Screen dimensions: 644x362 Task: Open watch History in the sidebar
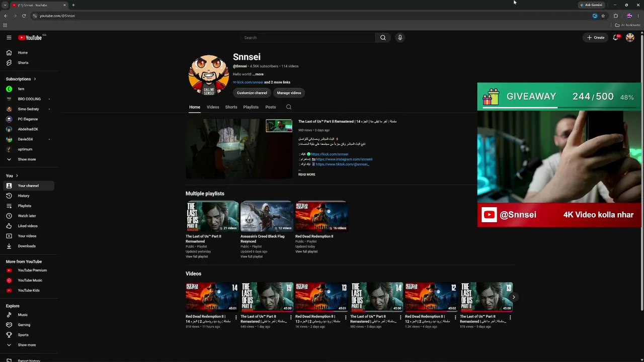29,196
